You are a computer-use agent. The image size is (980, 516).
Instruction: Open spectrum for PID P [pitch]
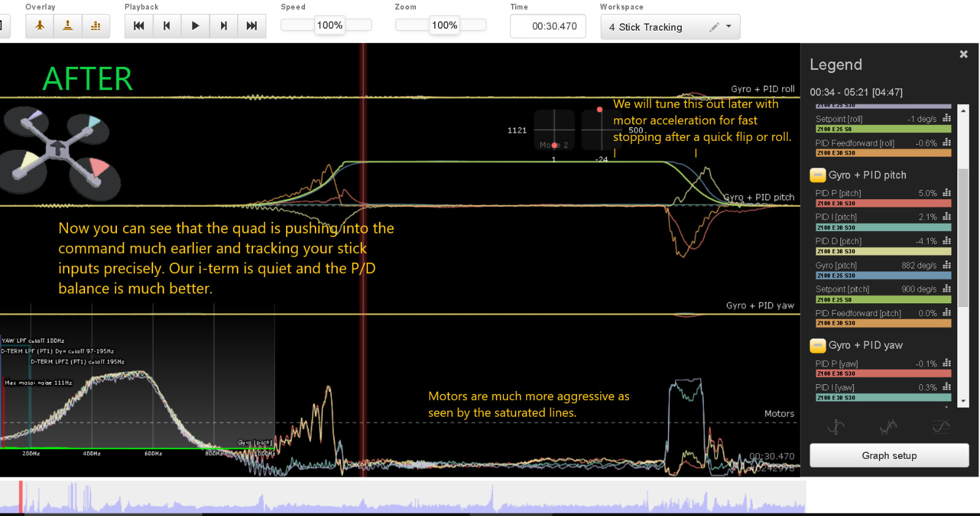pyautogui.click(x=946, y=193)
